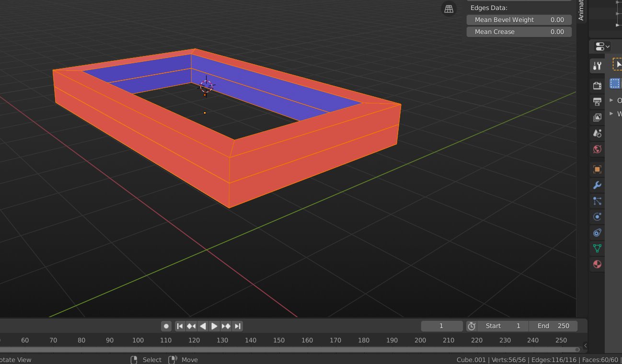Expand the Options panel in tool settings

coord(611,100)
